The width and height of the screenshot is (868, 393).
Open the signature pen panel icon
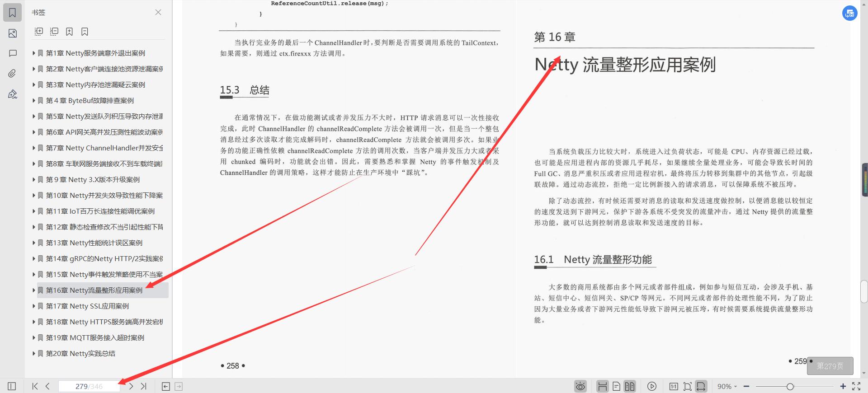[13, 94]
